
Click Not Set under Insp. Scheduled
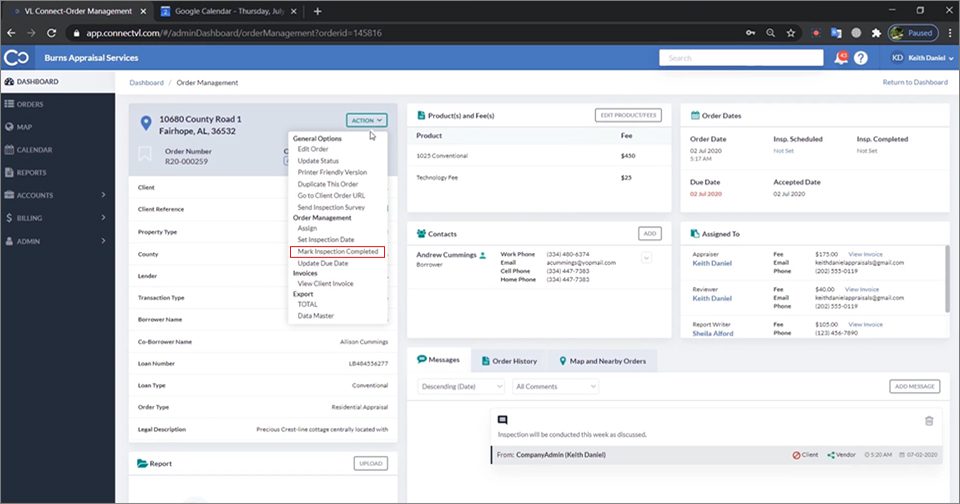(x=783, y=151)
